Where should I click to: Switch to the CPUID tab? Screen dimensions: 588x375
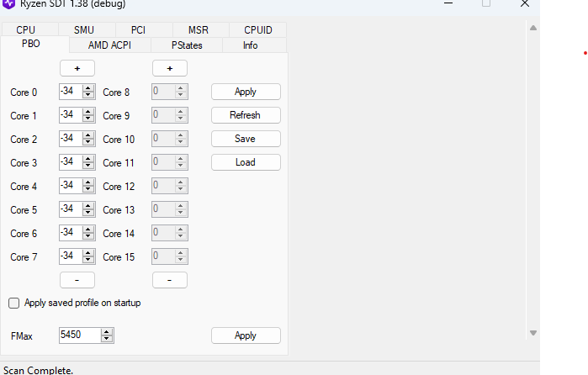click(258, 29)
